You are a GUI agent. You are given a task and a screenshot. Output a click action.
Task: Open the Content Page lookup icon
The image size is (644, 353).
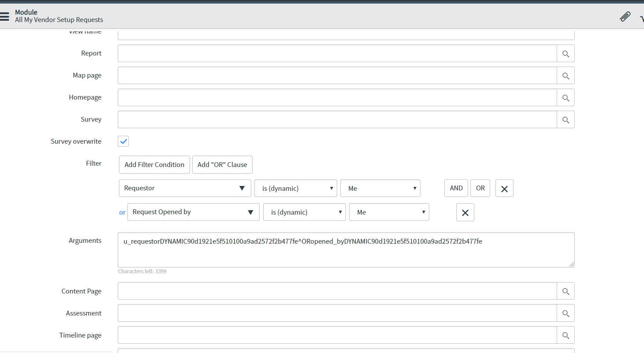(566, 291)
